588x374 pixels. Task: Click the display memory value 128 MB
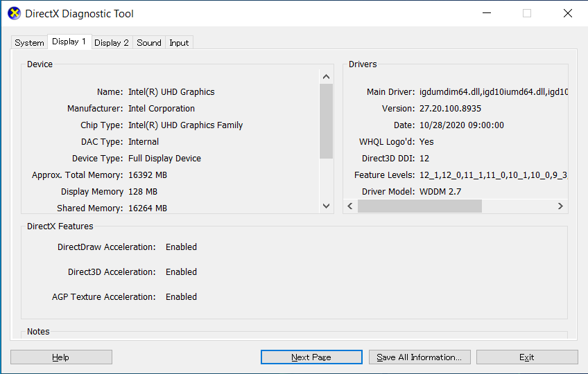tap(143, 191)
